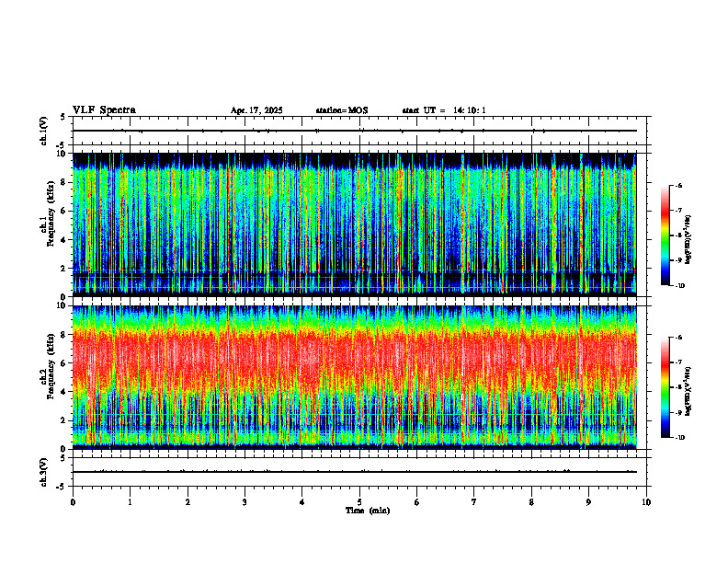
Task: Click the ch.2 spectrogram color scale bar
Action: [665, 387]
